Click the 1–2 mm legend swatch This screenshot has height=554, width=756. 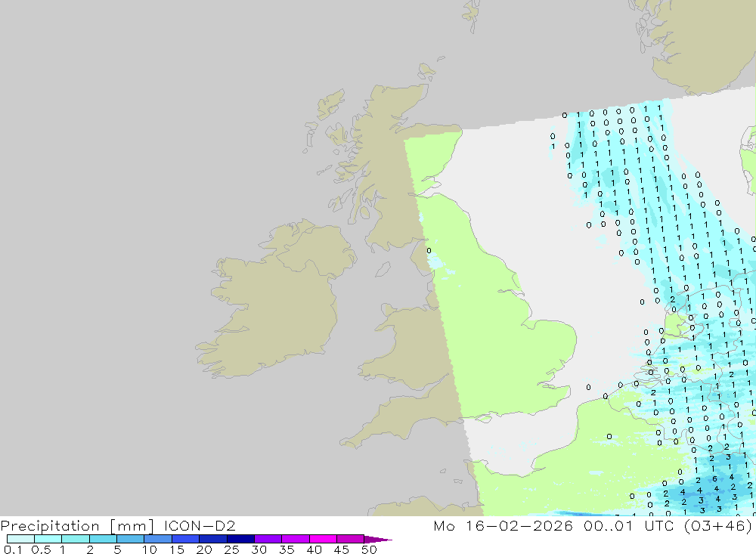(x=76, y=539)
